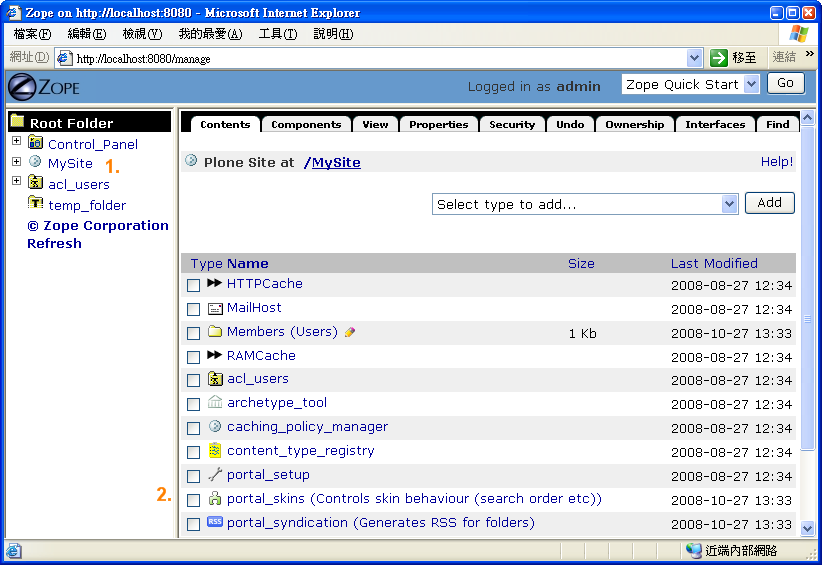
Task: Tick the acl_users row checkbox
Action: click(193, 381)
